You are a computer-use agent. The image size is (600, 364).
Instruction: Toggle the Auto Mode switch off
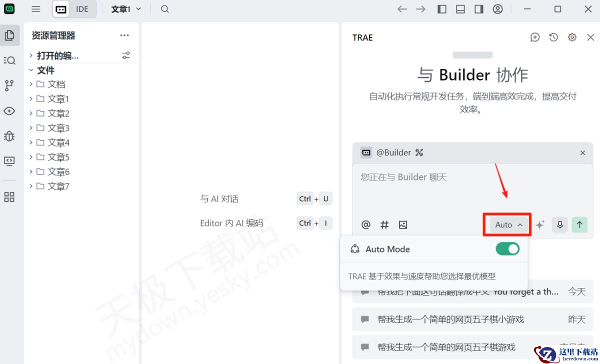[x=507, y=249]
